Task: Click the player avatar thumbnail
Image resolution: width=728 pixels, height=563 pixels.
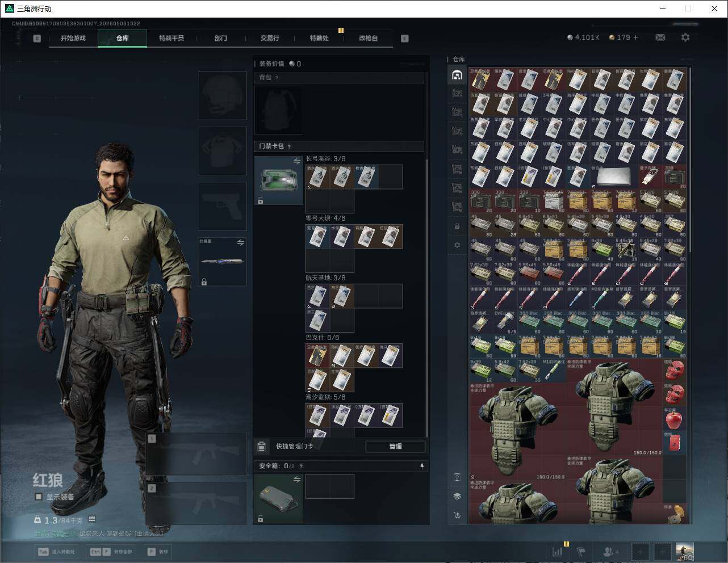Action: click(x=684, y=552)
